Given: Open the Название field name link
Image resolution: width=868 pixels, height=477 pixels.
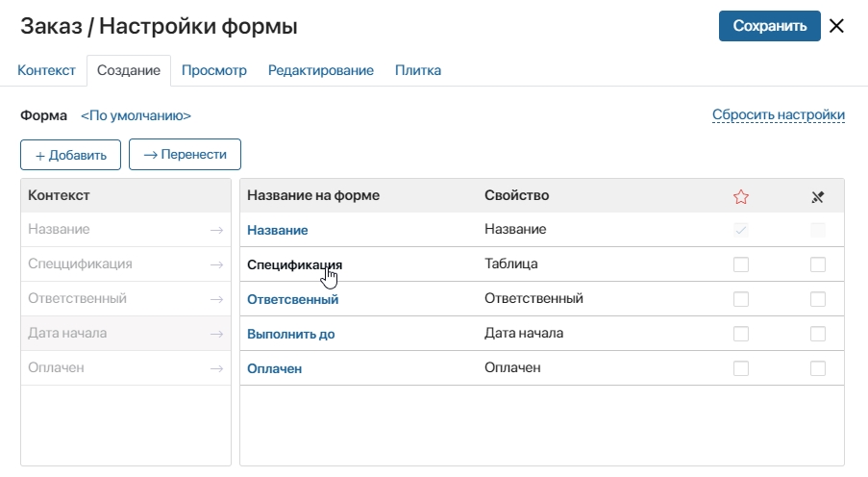Looking at the screenshot, I should coord(278,230).
